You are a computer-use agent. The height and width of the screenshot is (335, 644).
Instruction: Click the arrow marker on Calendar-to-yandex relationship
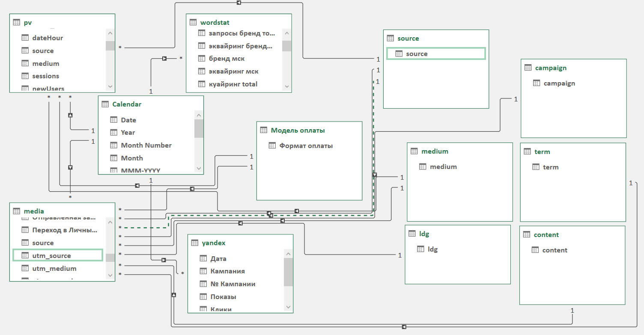tap(164, 260)
